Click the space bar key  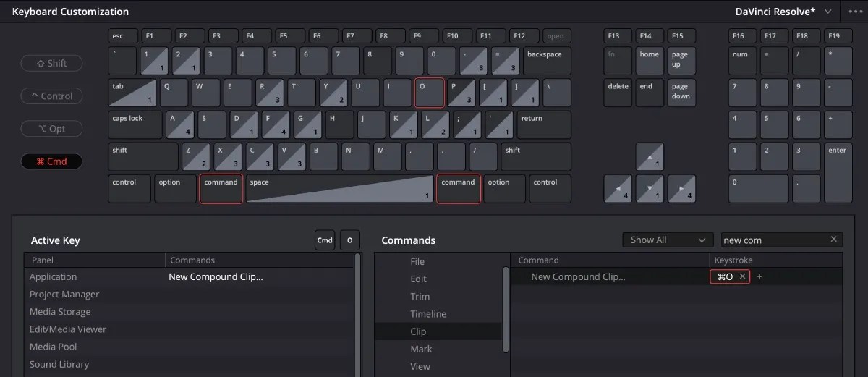click(x=339, y=188)
